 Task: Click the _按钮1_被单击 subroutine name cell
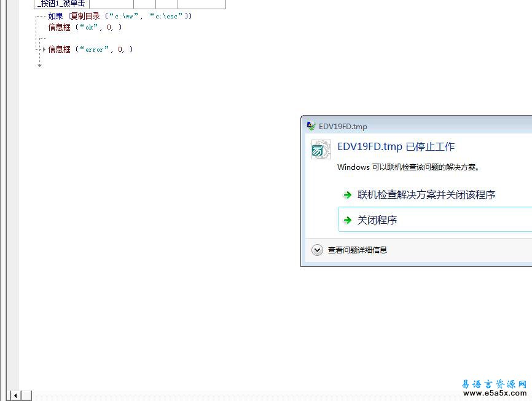[x=61, y=4]
